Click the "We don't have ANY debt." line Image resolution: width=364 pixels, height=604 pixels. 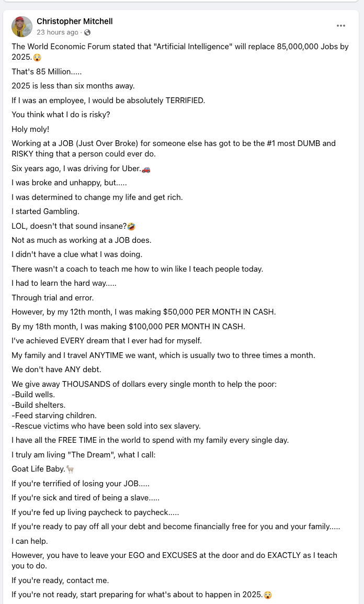pyautogui.click(x=56, y=370)
